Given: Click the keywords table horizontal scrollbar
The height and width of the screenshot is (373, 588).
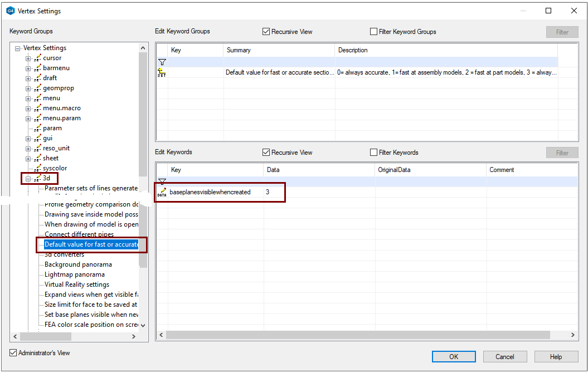Looking at the screenshot, I should tap(357, 335).
